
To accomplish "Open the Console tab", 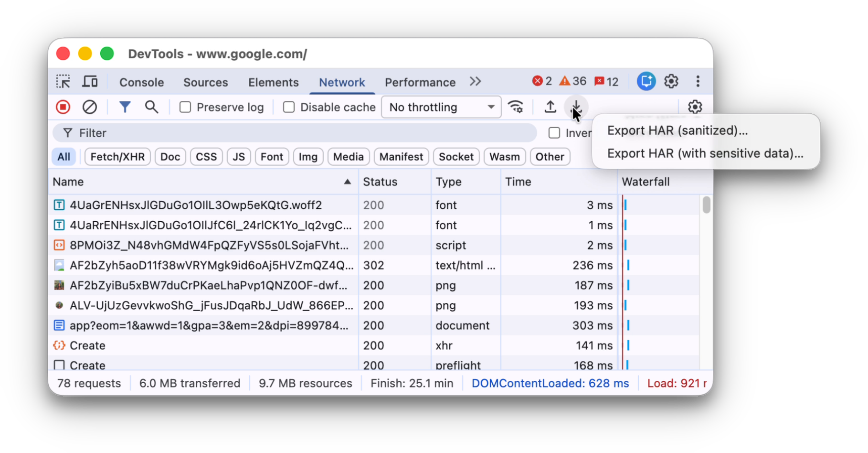I will coord(141,82).
